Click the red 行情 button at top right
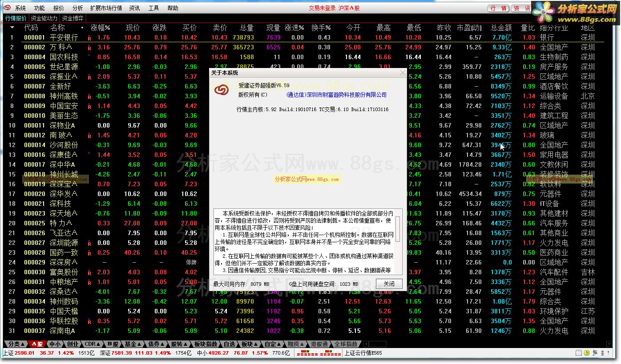Viewport: 621px width, 364px height. click(x=499, y=8)
